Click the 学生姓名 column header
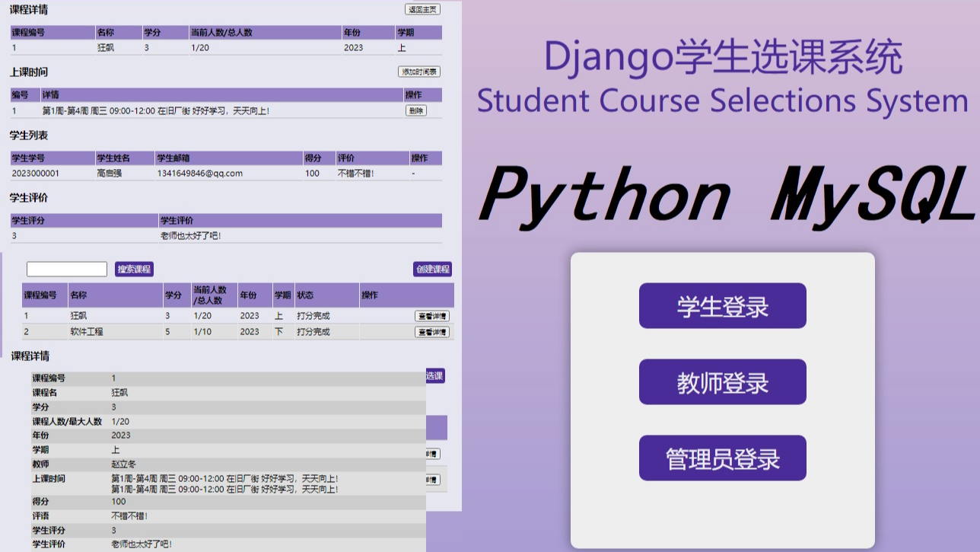This screenshot has height=552, width=980. [x=113, y=158]
